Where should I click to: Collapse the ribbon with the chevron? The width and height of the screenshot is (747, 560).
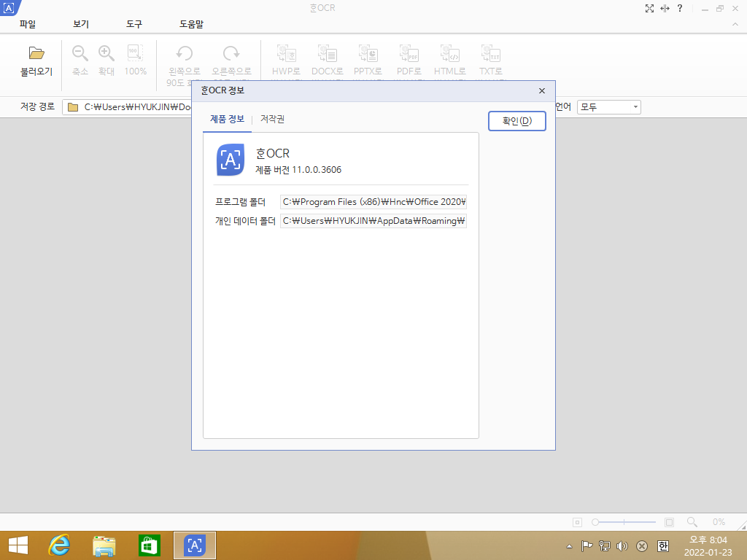click(x=735, y=24)
